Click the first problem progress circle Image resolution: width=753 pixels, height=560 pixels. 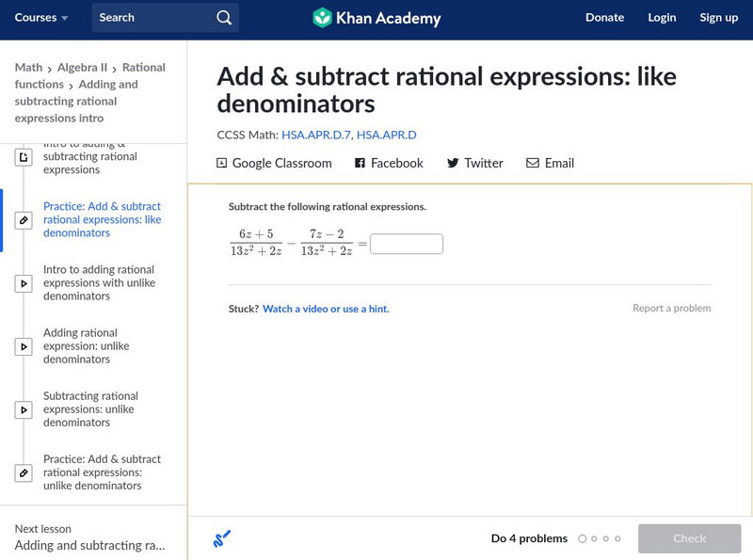click(582, 539)
